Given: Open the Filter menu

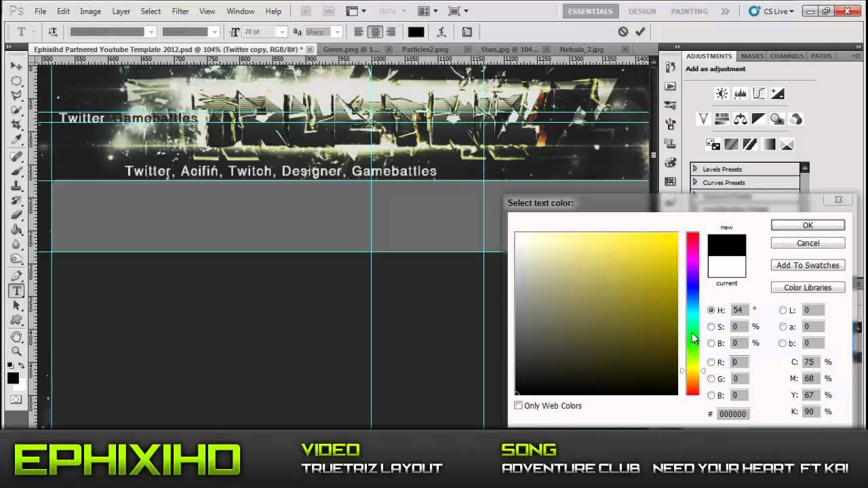Looking at the screenshot, I should pos(180,12).
